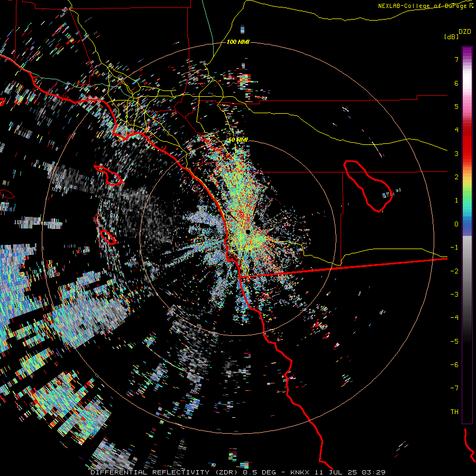
Task: Click the 0.5 DEG elevation text
Action: point(260,472)
